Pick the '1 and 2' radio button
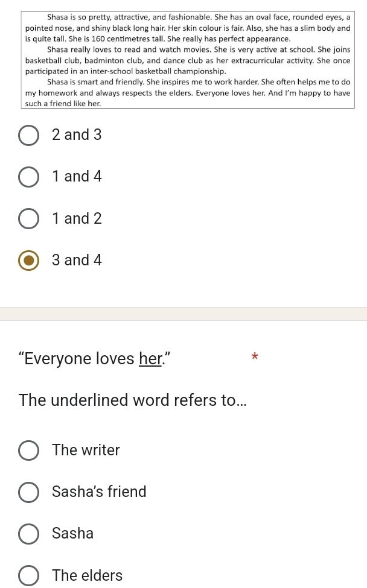Viewport: 367px width, 588px height. [29, 219]
